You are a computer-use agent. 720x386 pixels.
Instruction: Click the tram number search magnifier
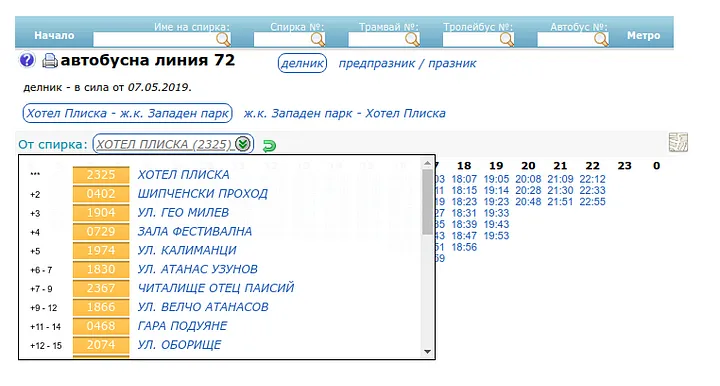[x=412, y=39]
